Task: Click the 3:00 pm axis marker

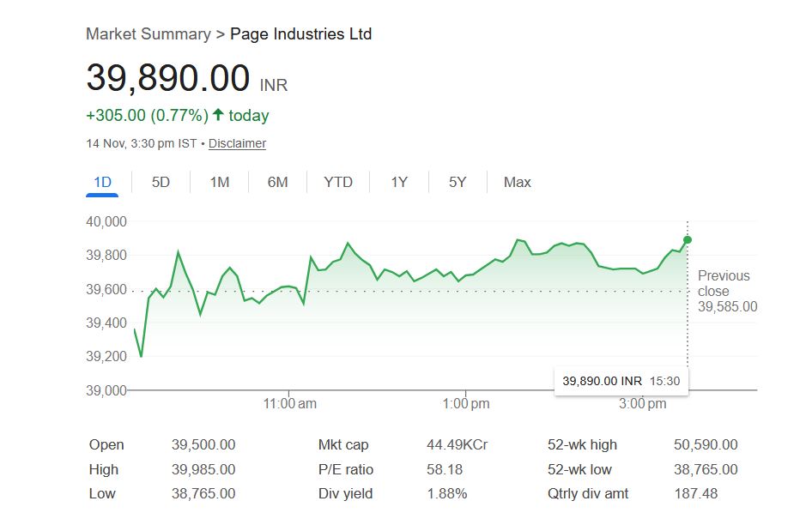Action: pos(643,403)
